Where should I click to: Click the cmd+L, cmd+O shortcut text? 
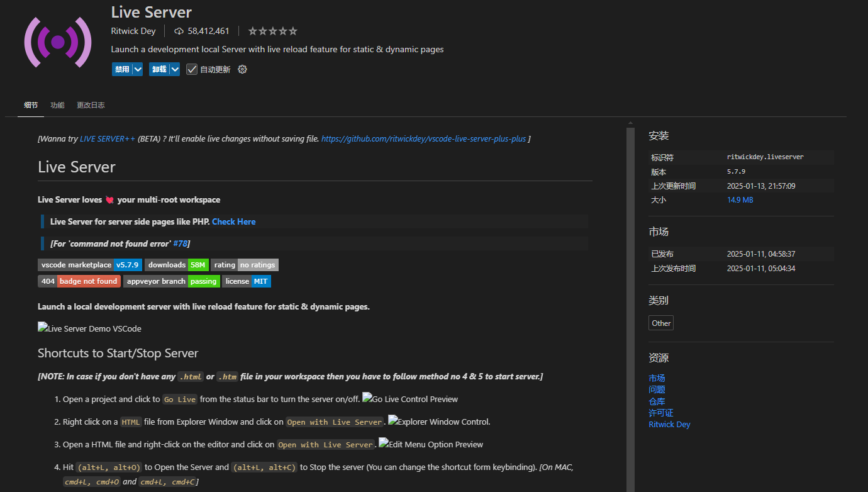coord(92,482)
